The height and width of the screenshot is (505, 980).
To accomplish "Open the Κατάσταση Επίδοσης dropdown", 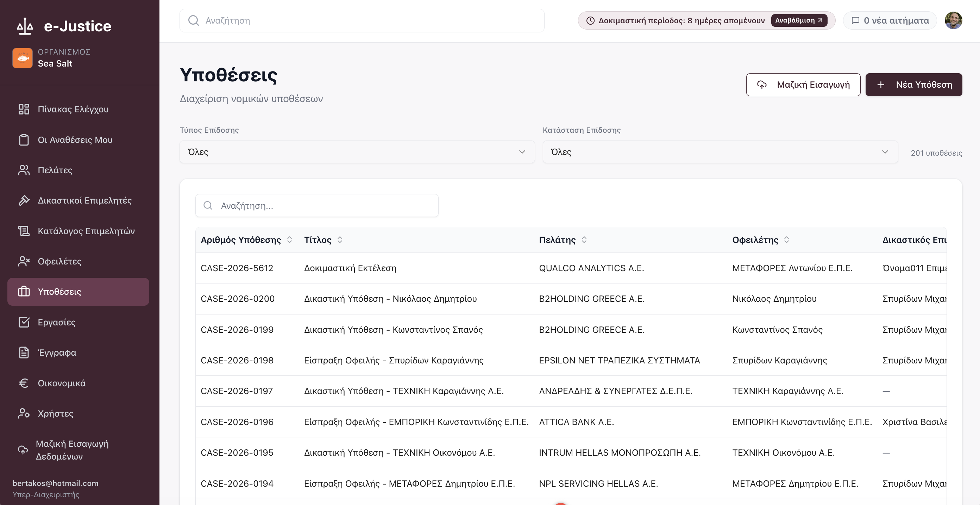I will [720, 152].
